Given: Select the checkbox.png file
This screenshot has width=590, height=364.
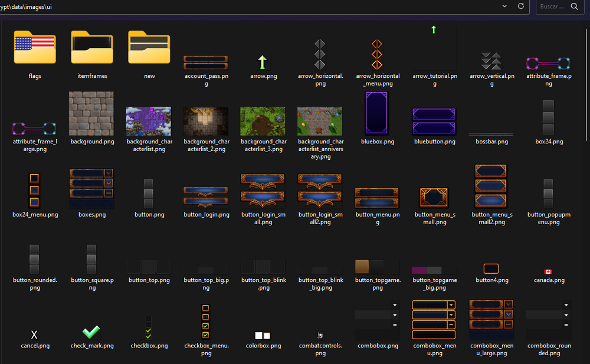Looking at the screenshot, I should pyautogui.click(x=149, y=327).
